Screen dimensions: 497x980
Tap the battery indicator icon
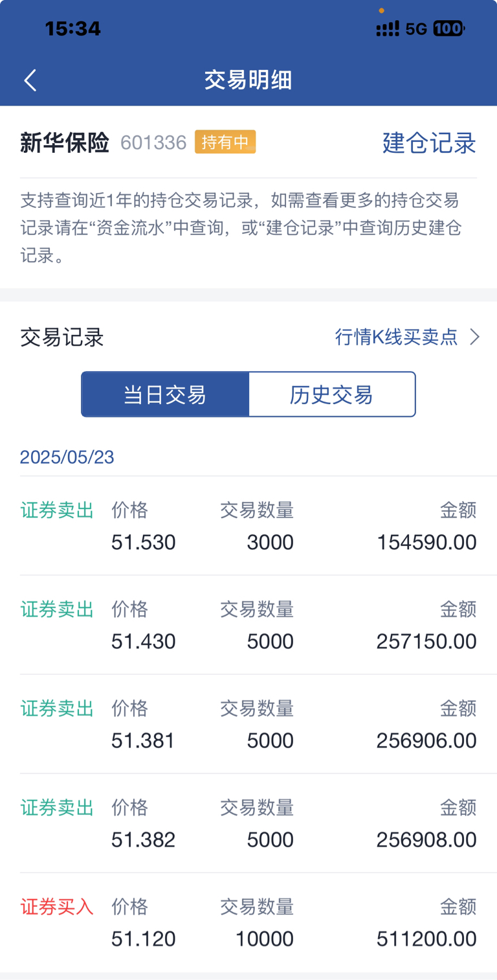pos(448,28)
